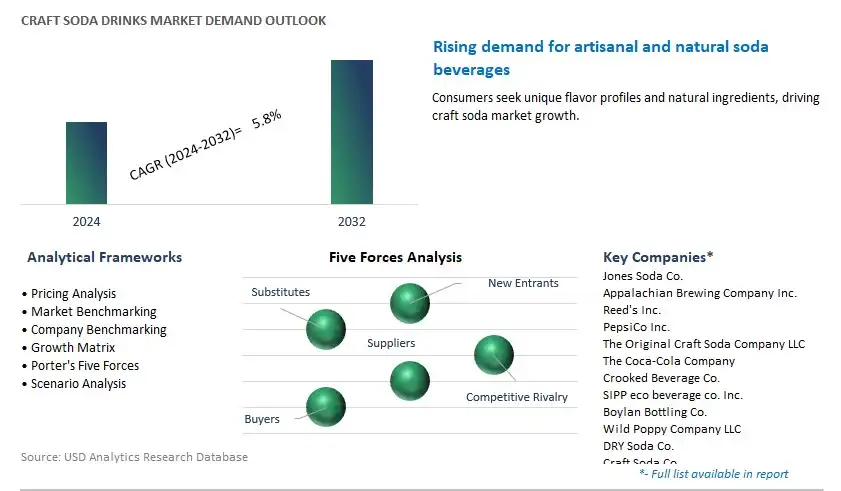Click the CAGR 5.8% label
The image size is (841, 491).
205,145
